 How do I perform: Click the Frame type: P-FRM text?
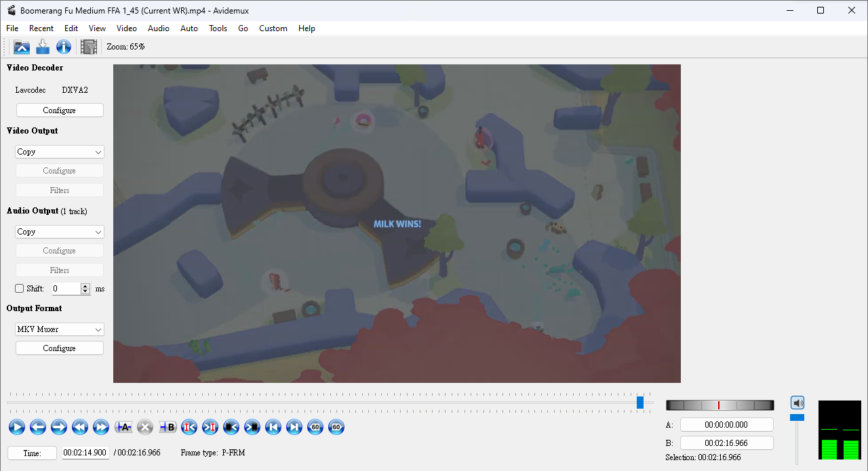[213, 453]
